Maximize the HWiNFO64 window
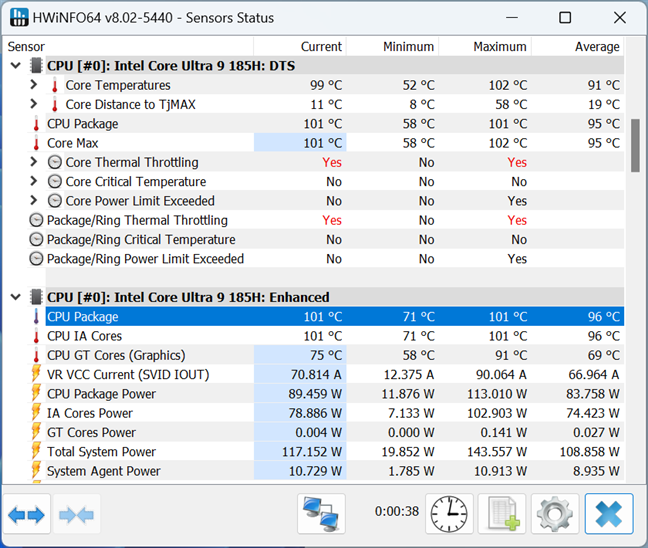This screenshot has height=548, width=648. coord(565,17)
